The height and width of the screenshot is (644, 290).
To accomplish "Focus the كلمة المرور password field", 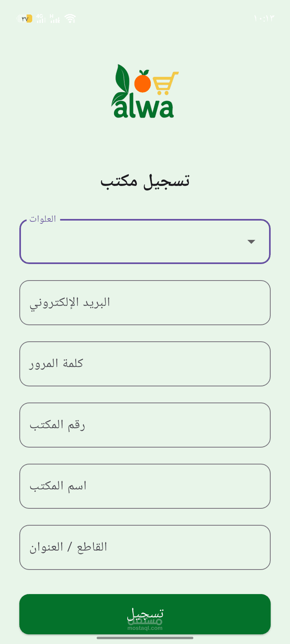I will pos(145,364).
